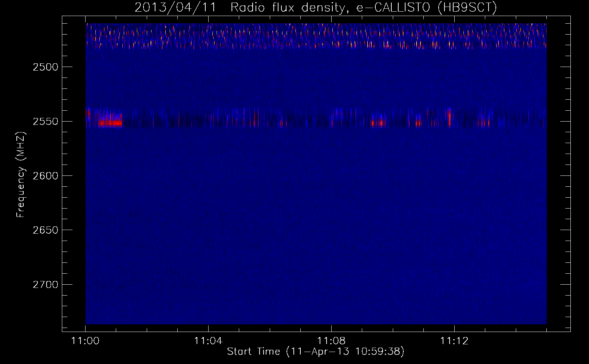Click the 2700 frequency tick label
Viewport: 589px width, 364px height.
46,285
